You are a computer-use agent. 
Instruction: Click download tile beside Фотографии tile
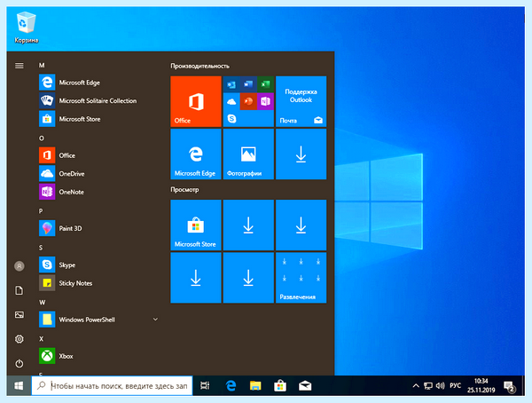[301, 154]
